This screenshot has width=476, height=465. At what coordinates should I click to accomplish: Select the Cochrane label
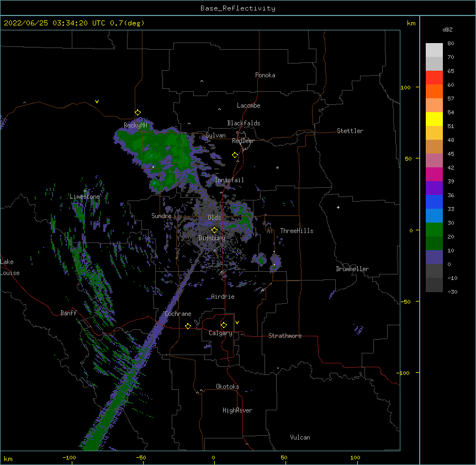[178, 314]
